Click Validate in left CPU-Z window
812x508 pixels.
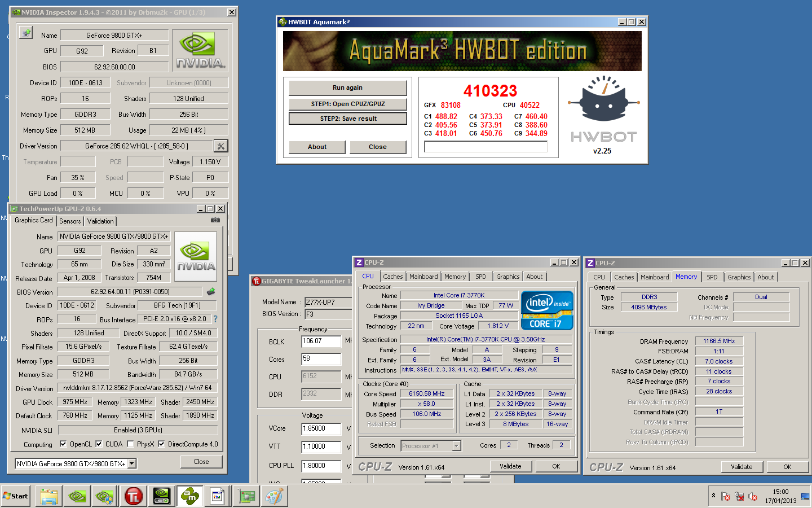click(510, 466)
